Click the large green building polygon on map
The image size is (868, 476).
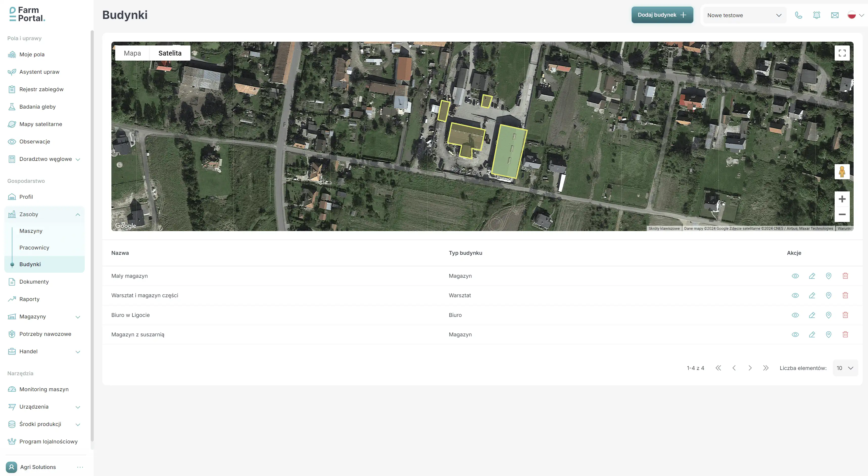(509, 151)
